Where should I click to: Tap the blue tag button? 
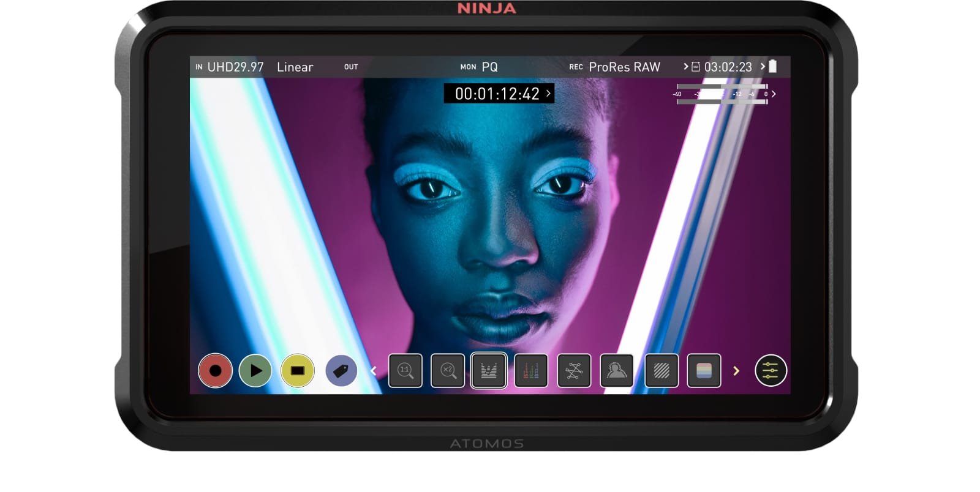[x=341, y=371]
